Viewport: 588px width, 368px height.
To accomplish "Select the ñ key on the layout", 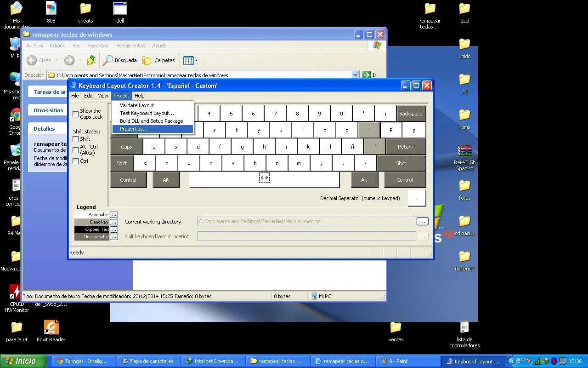I will click(352, 147).
